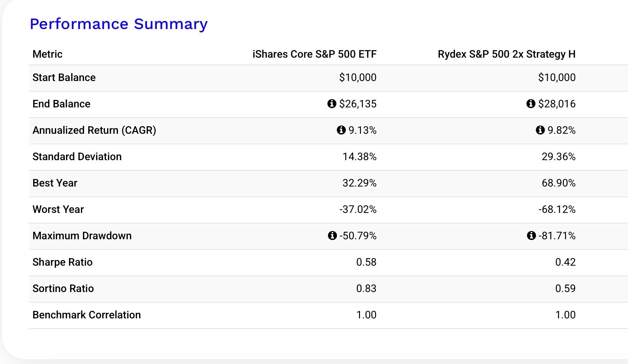Open info icon next to 9.13% CAGR
This screenshot has height=364, width=628.
(341, 130)
